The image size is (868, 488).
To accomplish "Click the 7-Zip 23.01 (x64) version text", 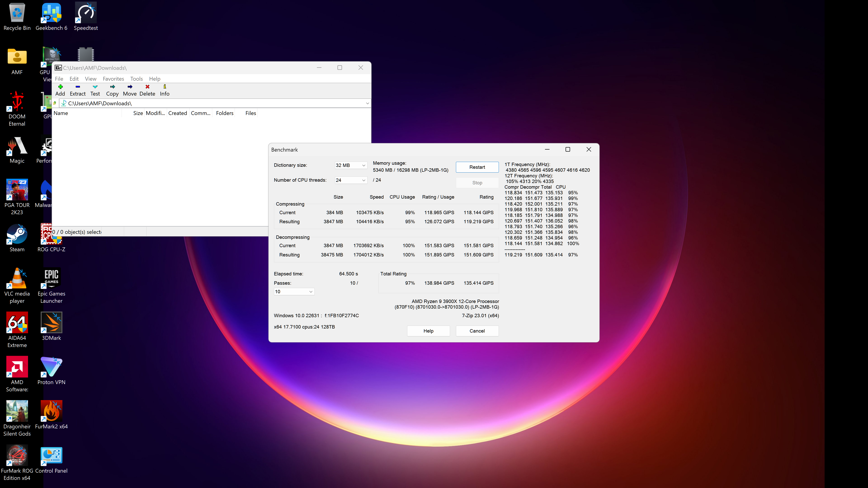I will tap(481, 316).
